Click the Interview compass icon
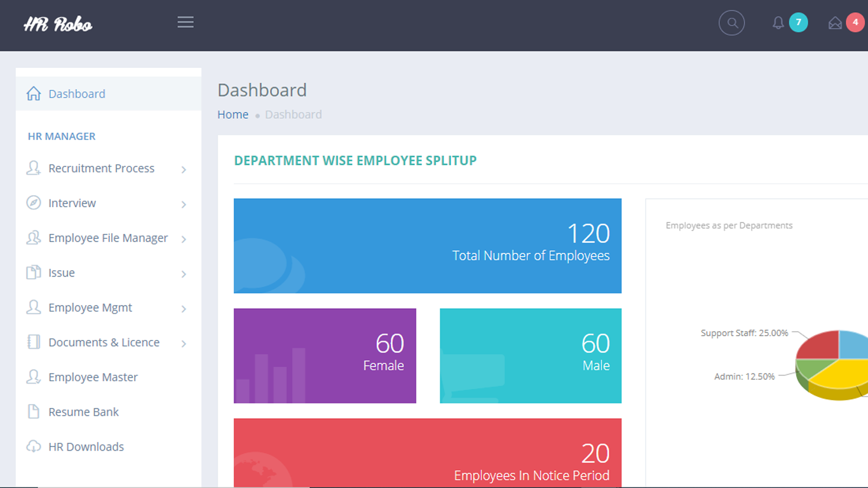 pos(34,203)
